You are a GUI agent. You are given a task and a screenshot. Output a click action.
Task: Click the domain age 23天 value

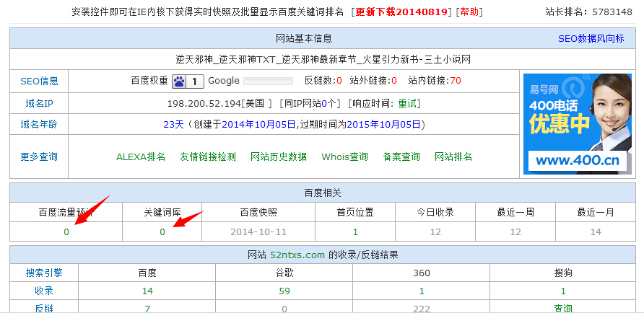pos(174,124)
